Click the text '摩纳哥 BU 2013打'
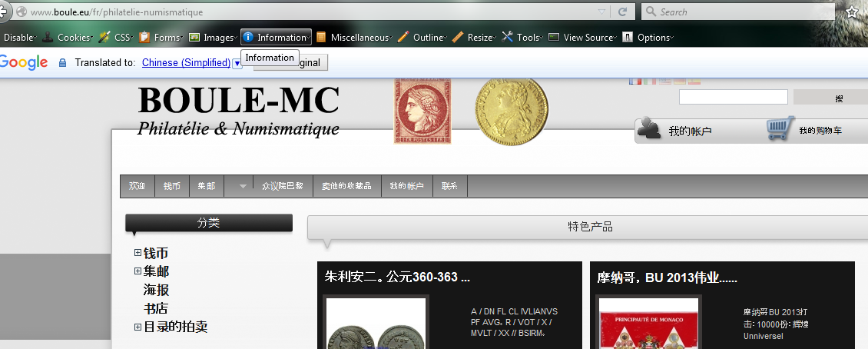 [775, 312]
